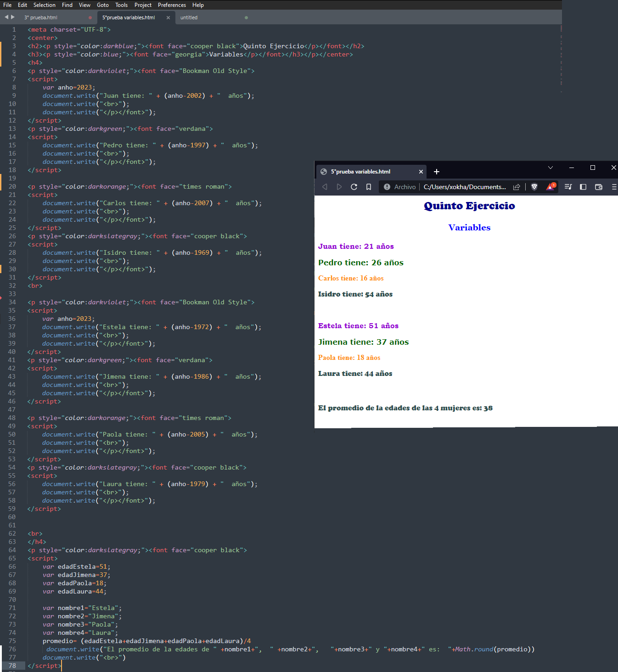Click the share icon in address bar
This screenshot has height=672, width=618.
click(x=517, y=187)
